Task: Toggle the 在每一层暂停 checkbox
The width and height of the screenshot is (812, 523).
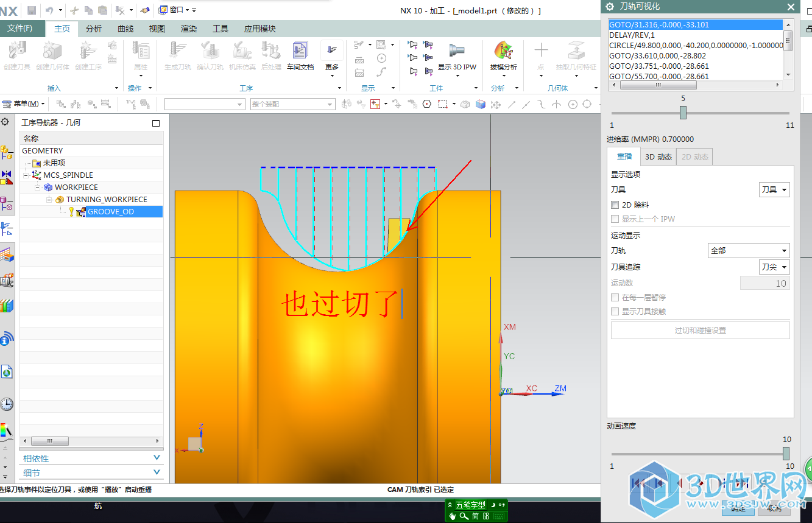Action: [615, 298]
